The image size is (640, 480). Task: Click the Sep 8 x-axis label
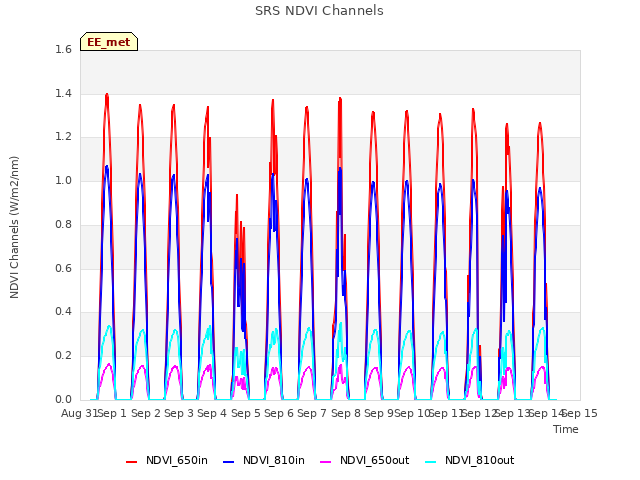click(x=346, y=413)
